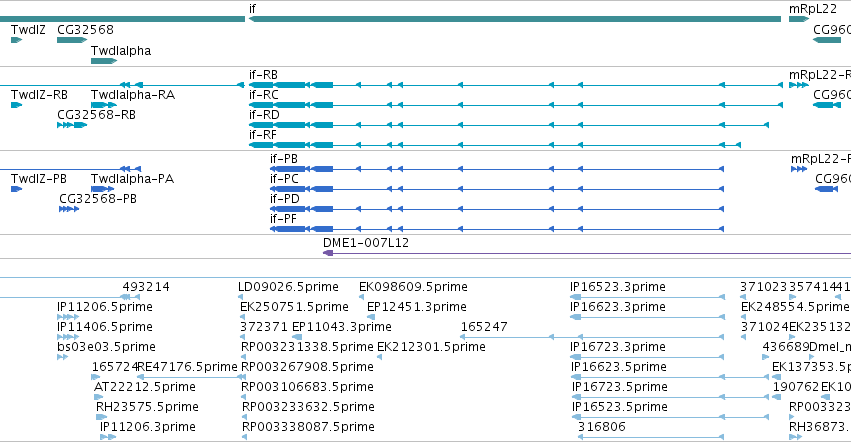Select the IP11206.3prime arrow glyph
Viewport: 851px width, 442px height.
click(108, 437)
